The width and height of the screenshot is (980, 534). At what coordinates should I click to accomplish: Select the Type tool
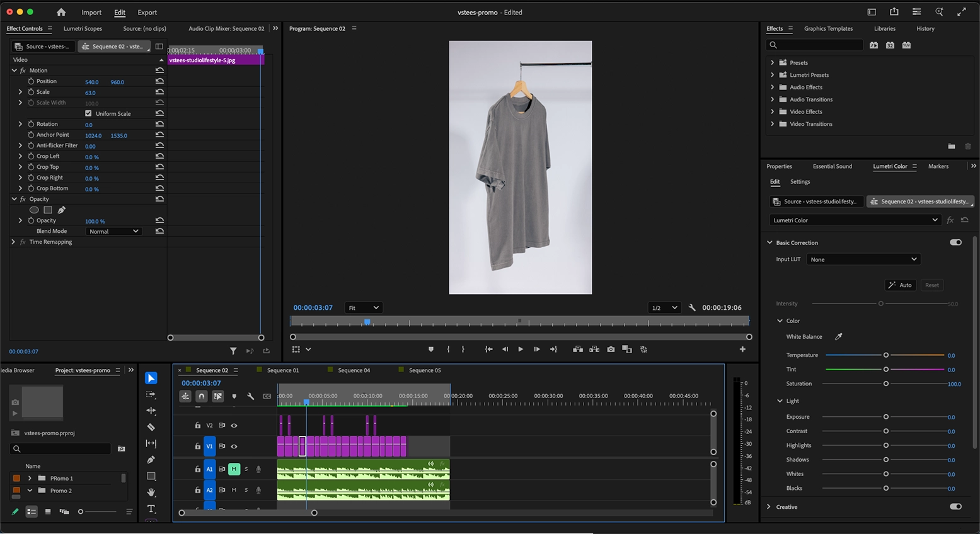(x=151, y=509)
